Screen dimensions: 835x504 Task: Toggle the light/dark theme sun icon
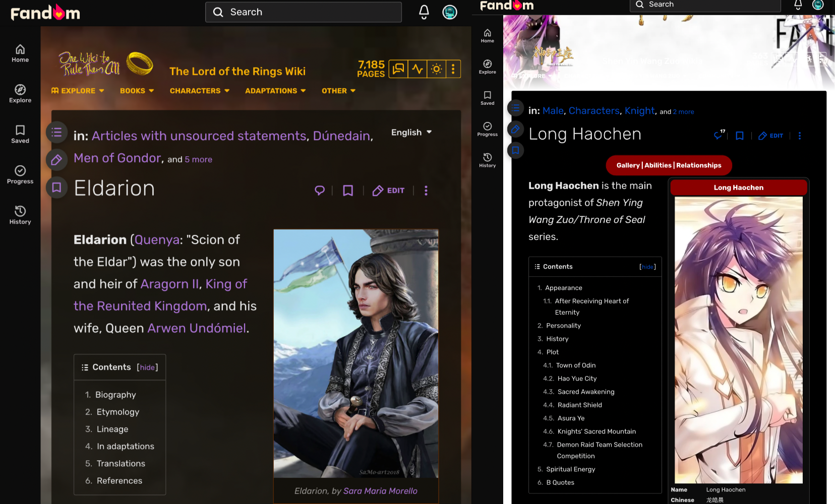(x=437, y=69)
